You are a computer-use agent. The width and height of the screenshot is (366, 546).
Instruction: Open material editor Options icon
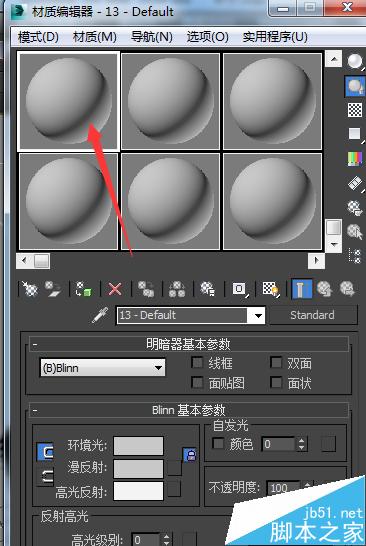(355, 207)
